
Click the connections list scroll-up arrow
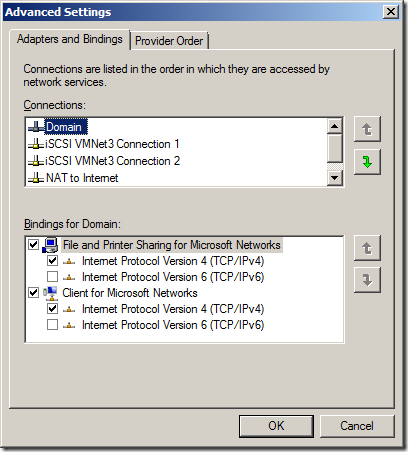click(334, 126)
